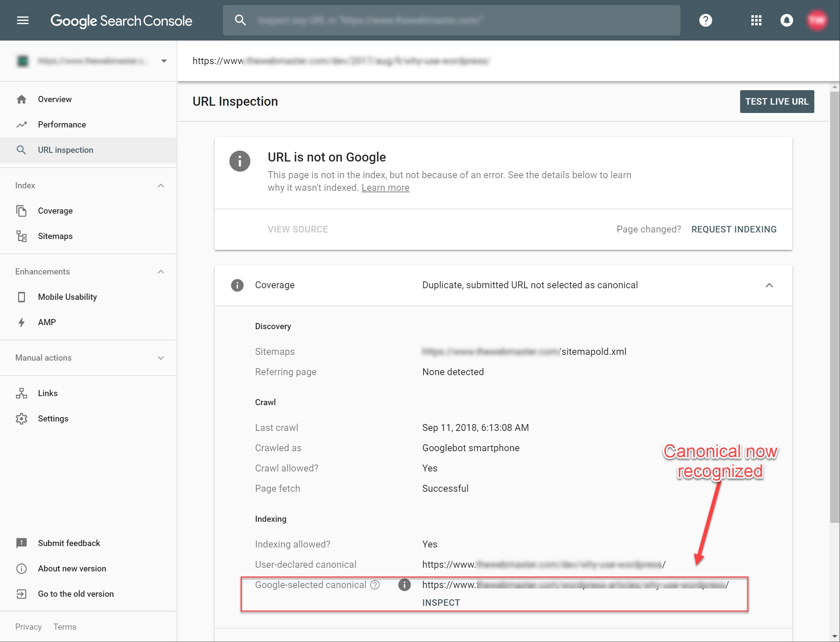This screenshot has width=840, height=642.
Task: Click the Sitemaps tree icon
Action: [21, 236]
